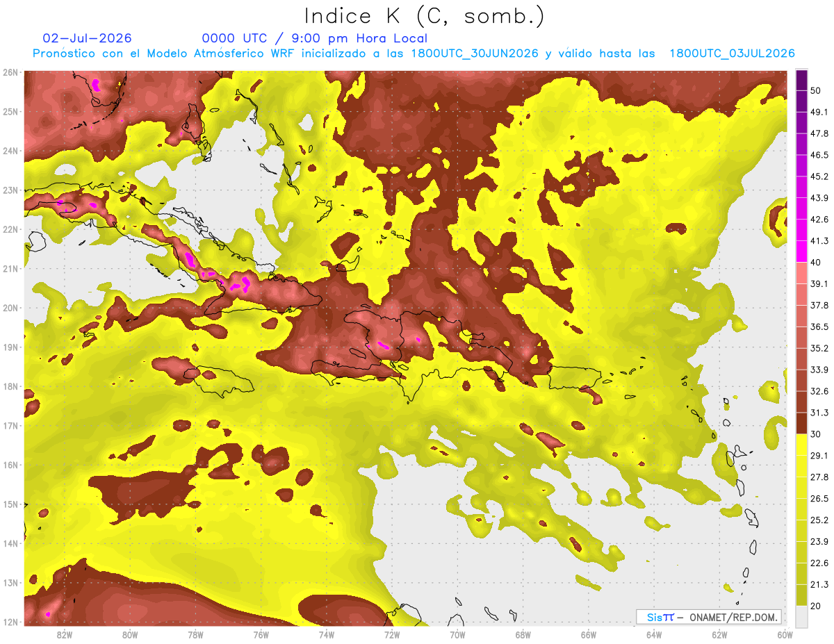Click the colorbar value "37.8"
This screenshot has height=644, width=834.
click(x=819, y=306)
